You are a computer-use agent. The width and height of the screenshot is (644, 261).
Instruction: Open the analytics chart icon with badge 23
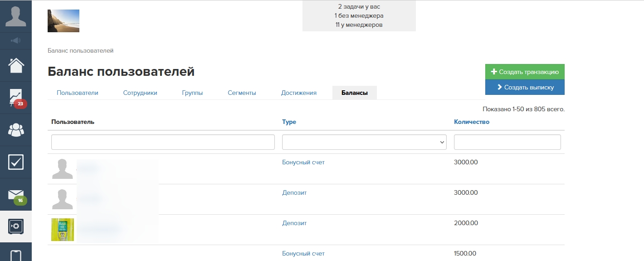[15, 97]
